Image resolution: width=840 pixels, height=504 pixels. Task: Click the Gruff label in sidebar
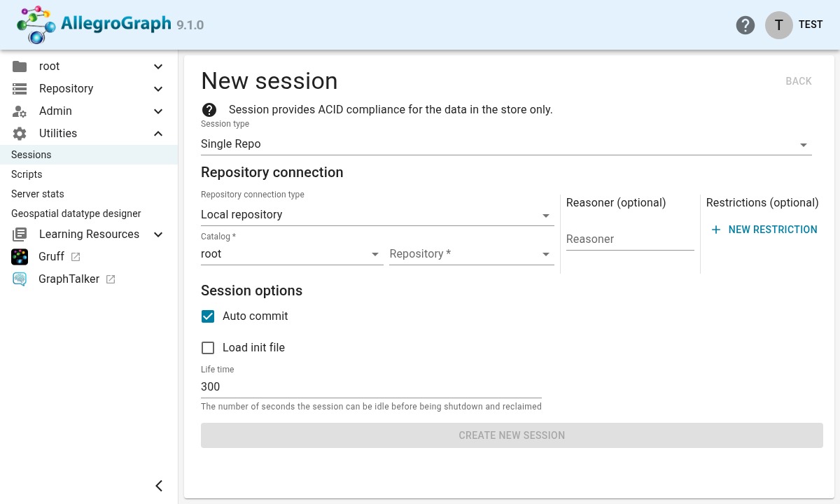51,257
